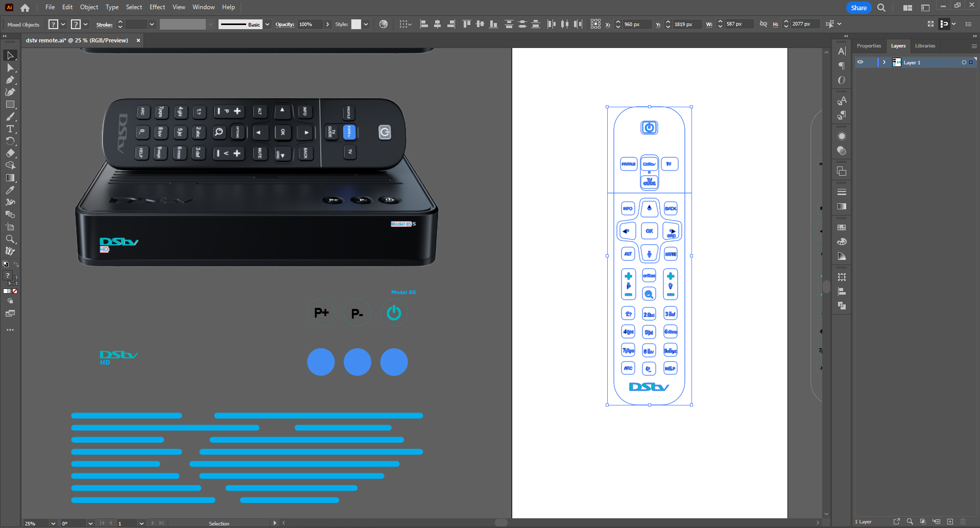Open zoom level 25% dropdown
The height and width of the screenshot is (528, 980).
tap(53, 523)
